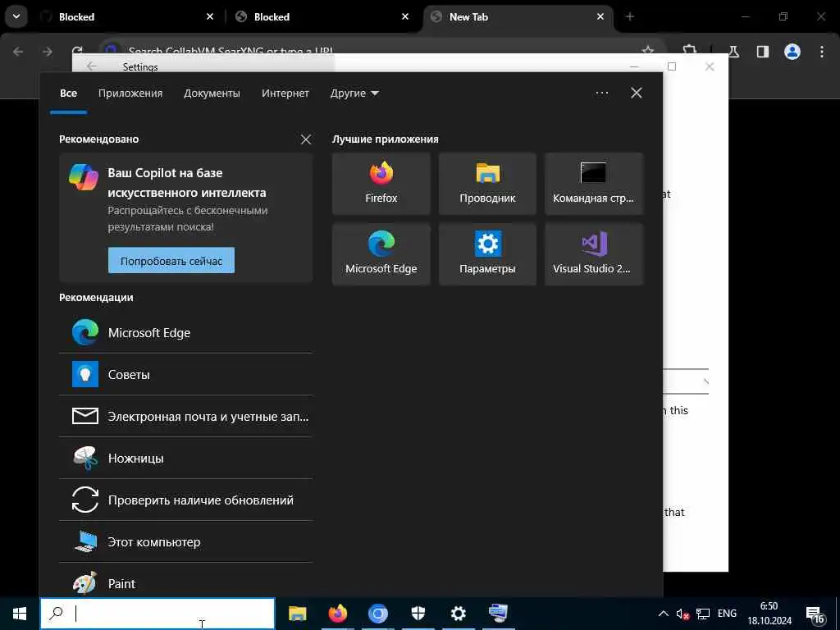
Task: Open network tray icon
Action: (x=703, y=614)
